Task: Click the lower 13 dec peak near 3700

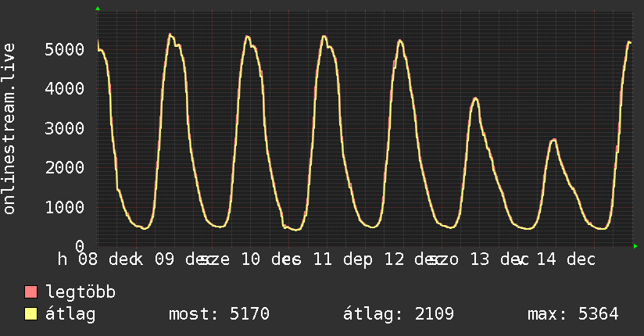Action: tap(475, 98)
